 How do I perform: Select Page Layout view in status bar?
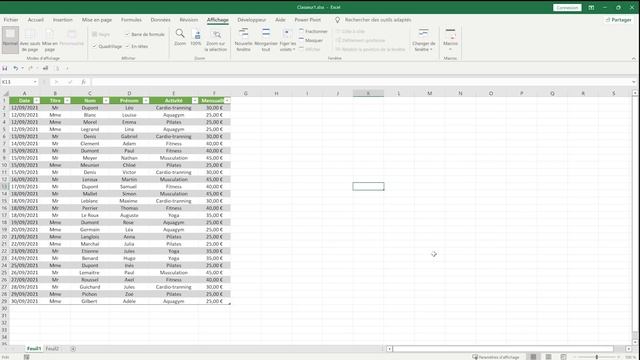click(x=548, y=357)
